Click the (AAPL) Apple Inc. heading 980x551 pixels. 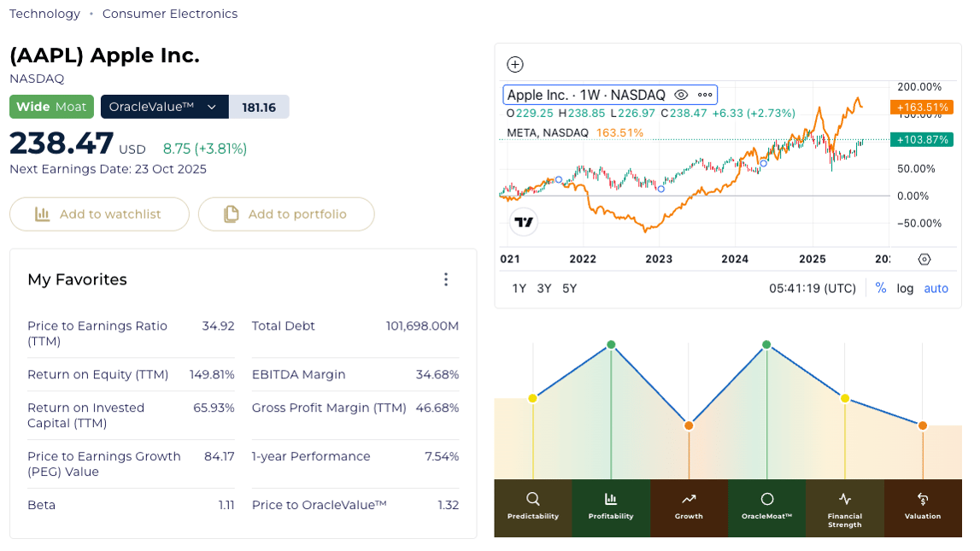tap(104, 56)
